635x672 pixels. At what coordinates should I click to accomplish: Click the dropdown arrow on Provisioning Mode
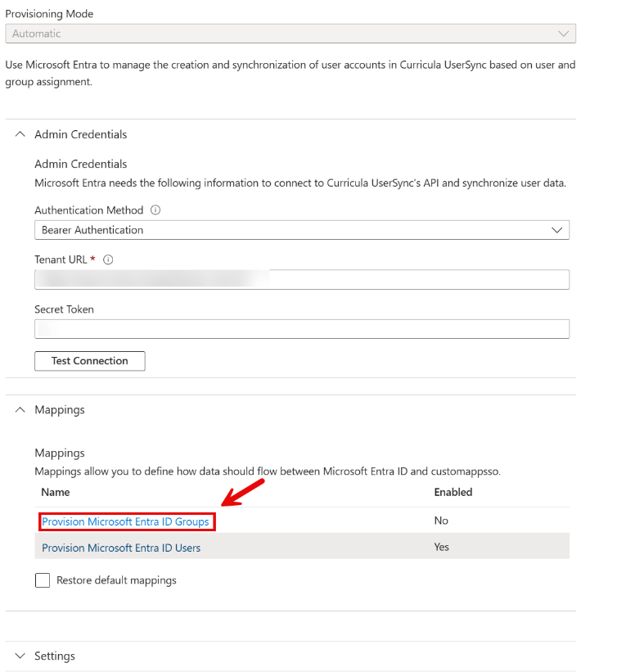pos(563,33)
